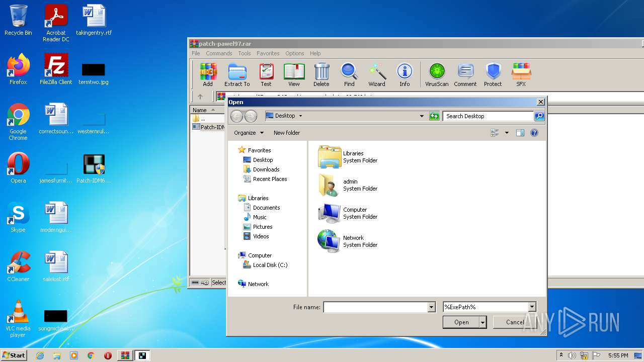Open the previous locations dropdown arrow

point(422,116)
